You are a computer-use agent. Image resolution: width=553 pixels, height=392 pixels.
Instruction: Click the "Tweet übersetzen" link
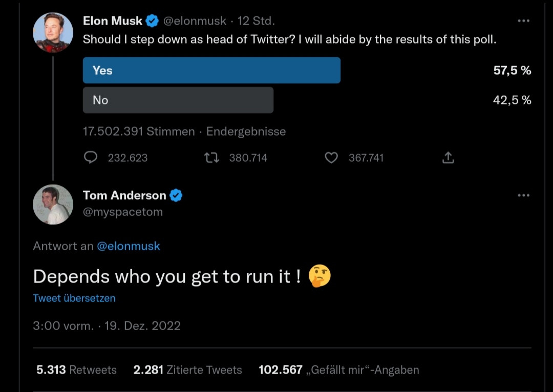(x=74, y=298)
